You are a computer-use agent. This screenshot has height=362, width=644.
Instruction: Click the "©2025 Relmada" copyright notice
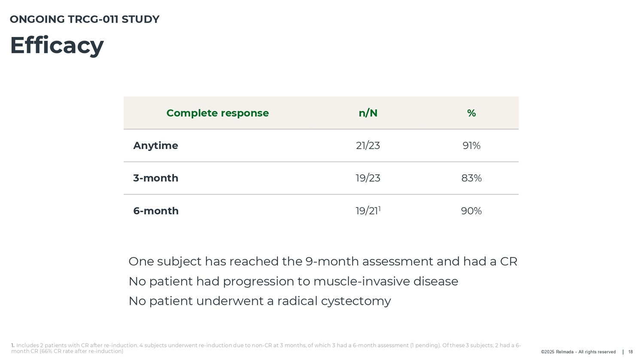(x=578, y=352)
